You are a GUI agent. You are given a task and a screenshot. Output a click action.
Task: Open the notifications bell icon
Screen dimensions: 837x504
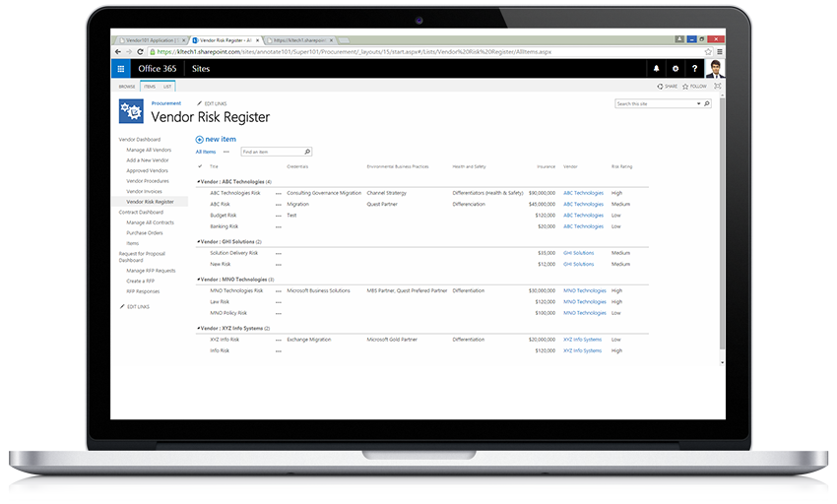tap(656, 68)
